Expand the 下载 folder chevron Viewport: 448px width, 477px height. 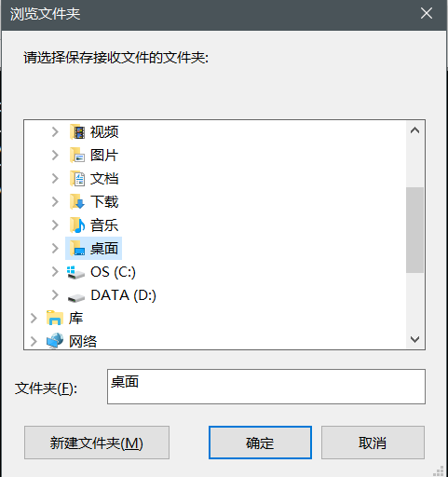click(55, 202)
